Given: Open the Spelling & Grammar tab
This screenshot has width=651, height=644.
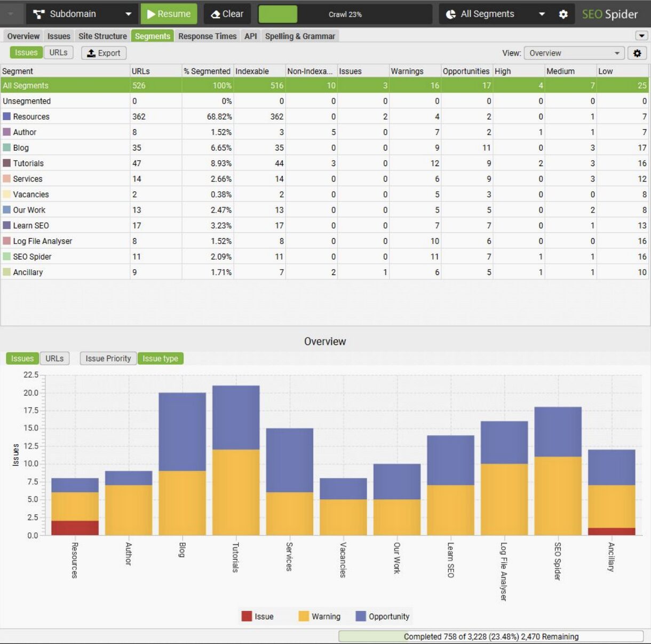Looking at the screenshot, I should tap(300, 36).
